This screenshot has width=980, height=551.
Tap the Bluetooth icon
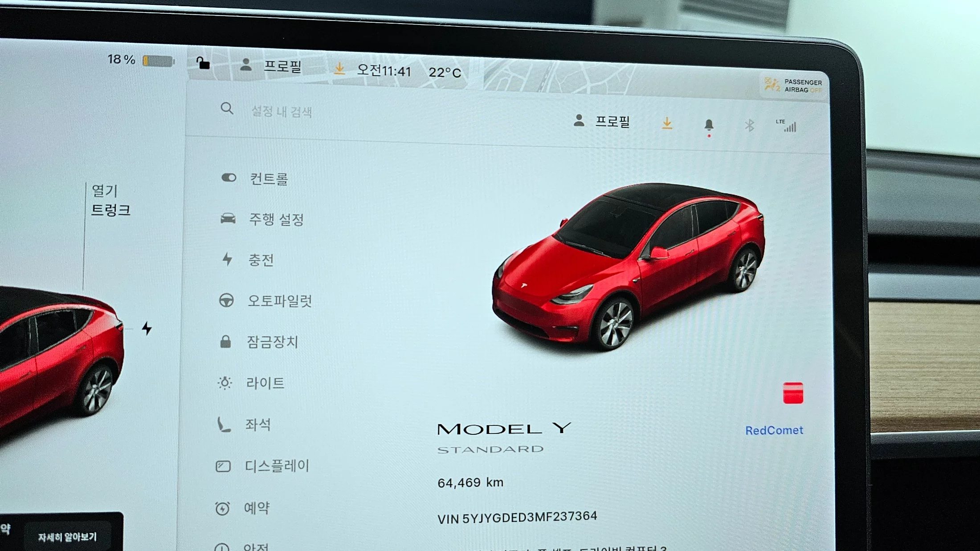[x=749, y=126]
